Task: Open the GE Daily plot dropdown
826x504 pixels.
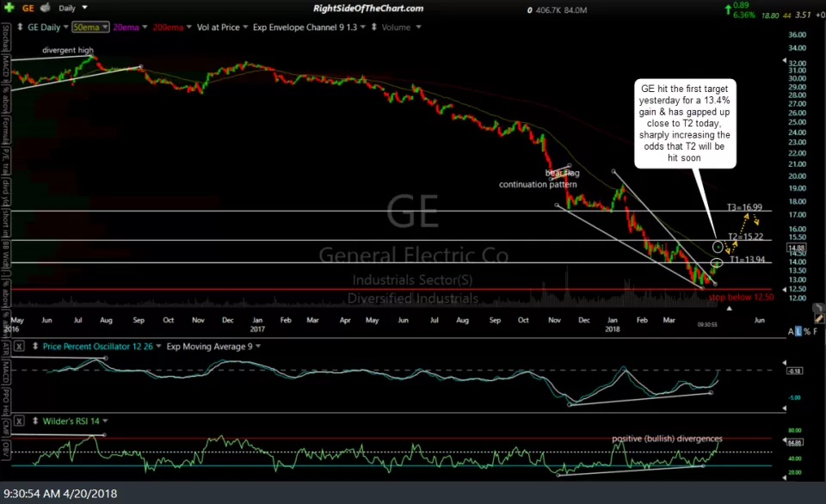Action: [x=66, y=27]
